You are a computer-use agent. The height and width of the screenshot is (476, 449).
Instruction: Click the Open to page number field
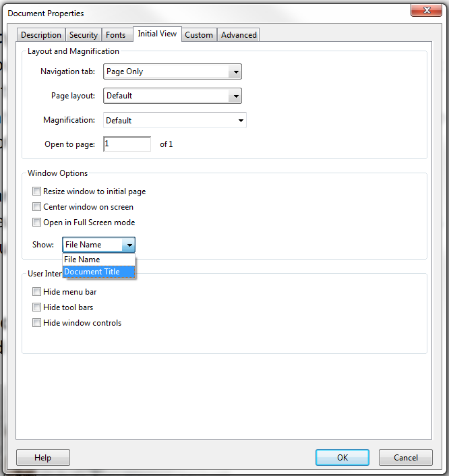pos(127,144)
